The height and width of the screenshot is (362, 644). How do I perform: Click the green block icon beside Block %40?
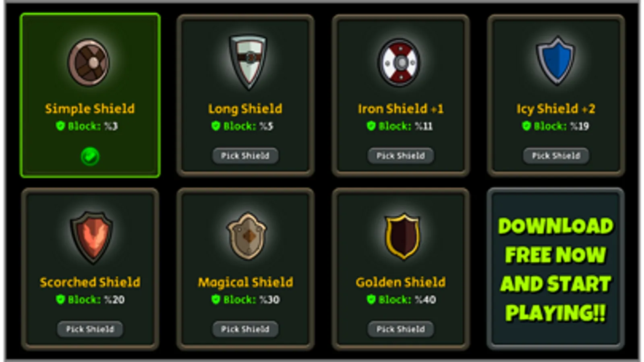pos(371,300)
